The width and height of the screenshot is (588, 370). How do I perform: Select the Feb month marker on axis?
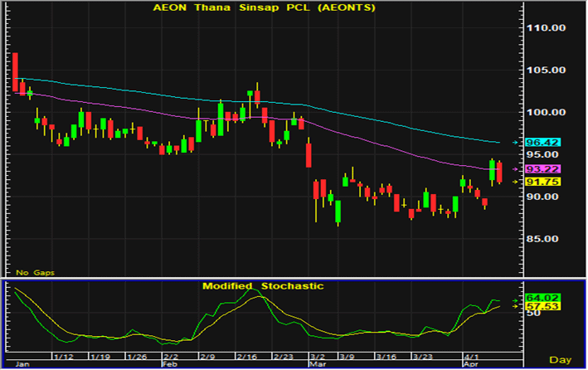pyautogui.click(x=169, y=363)
